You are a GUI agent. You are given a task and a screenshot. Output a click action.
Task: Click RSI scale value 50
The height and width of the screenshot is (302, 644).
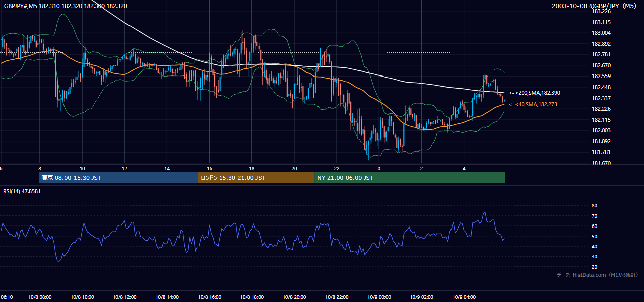coord(594,236)
